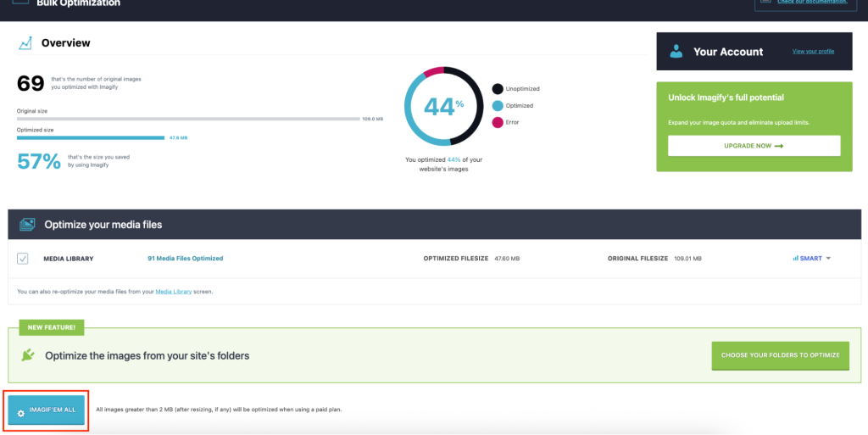
Task: Click the media files images icon
Action: coord(27,224)
